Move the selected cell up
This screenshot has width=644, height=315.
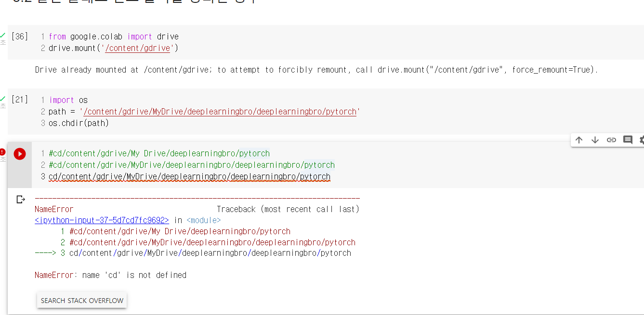tap(579, 140)
